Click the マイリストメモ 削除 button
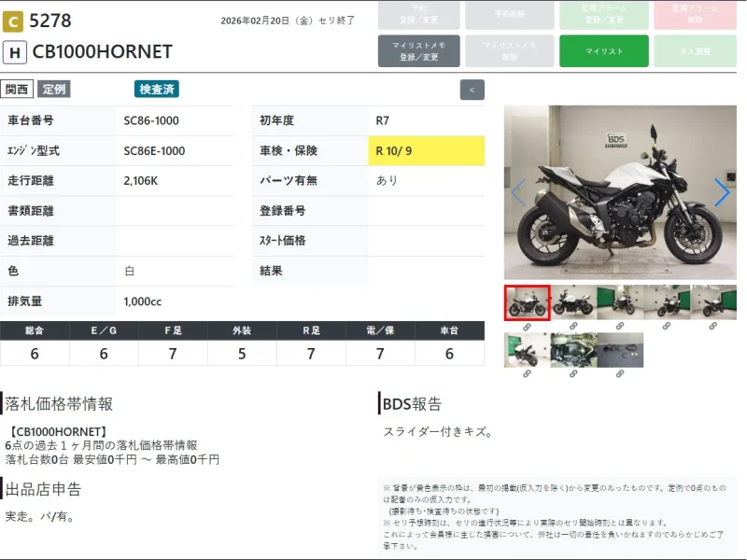This screenshot has height=560, width=747. tap(510, 51)
